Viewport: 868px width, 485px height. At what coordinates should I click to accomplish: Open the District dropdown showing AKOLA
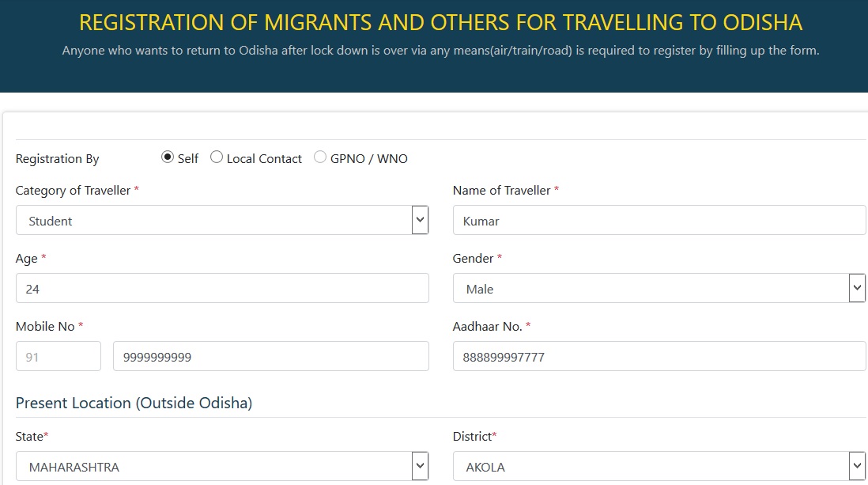click(x=650, y=467)
